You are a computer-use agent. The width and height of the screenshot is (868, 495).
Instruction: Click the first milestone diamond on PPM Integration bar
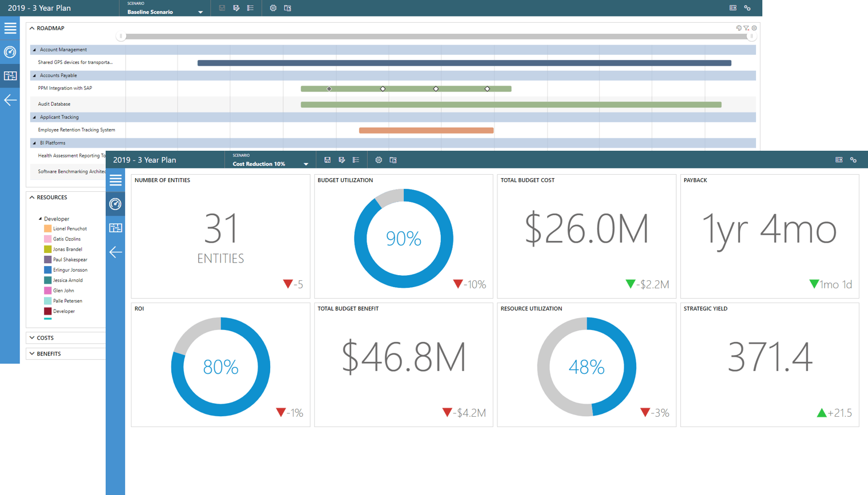point(329,88)
